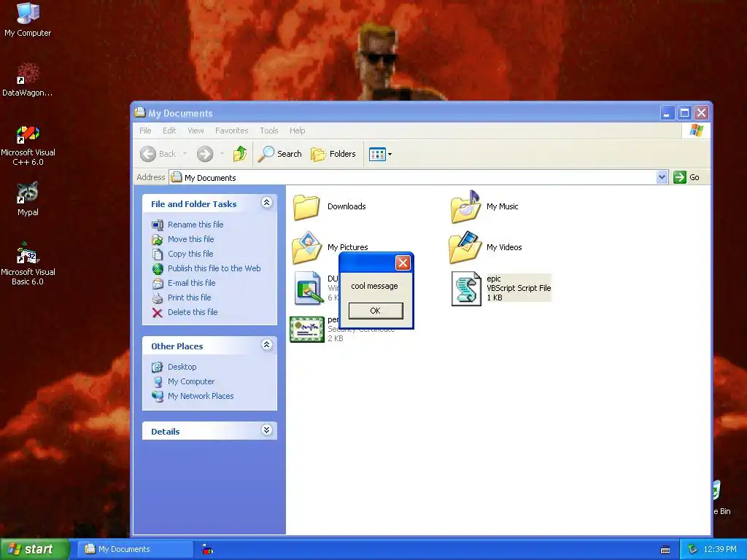The image size is (747, 560).
Task: Toggle the Folders pane
Action: click(333, 154)
